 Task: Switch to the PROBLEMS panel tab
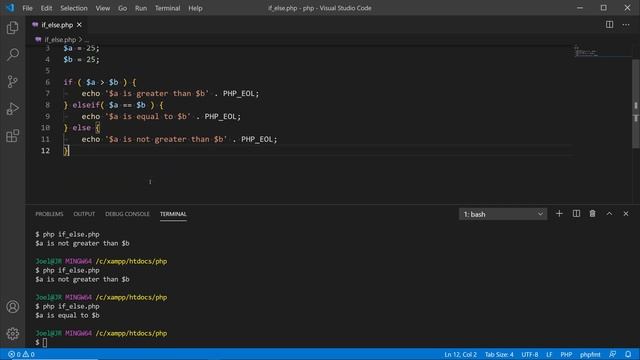(49, 214)
